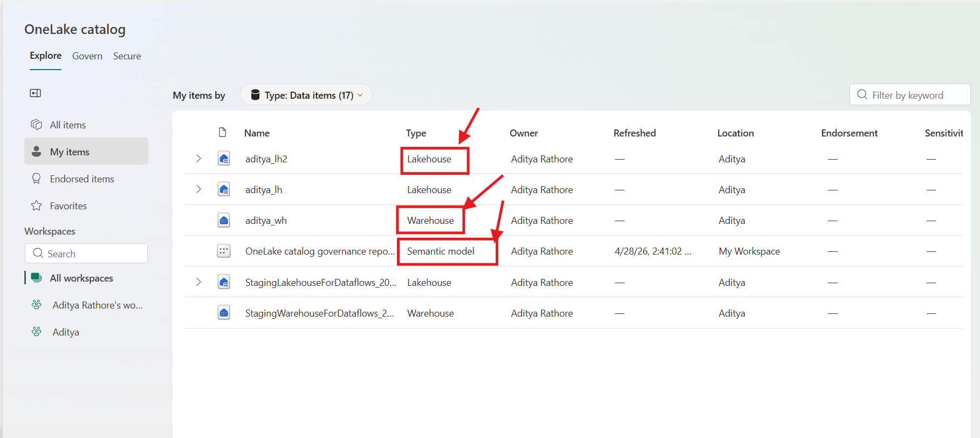Sort by the Location column header
This screenshot has height=438, width=980.
[x=736, y=133]
